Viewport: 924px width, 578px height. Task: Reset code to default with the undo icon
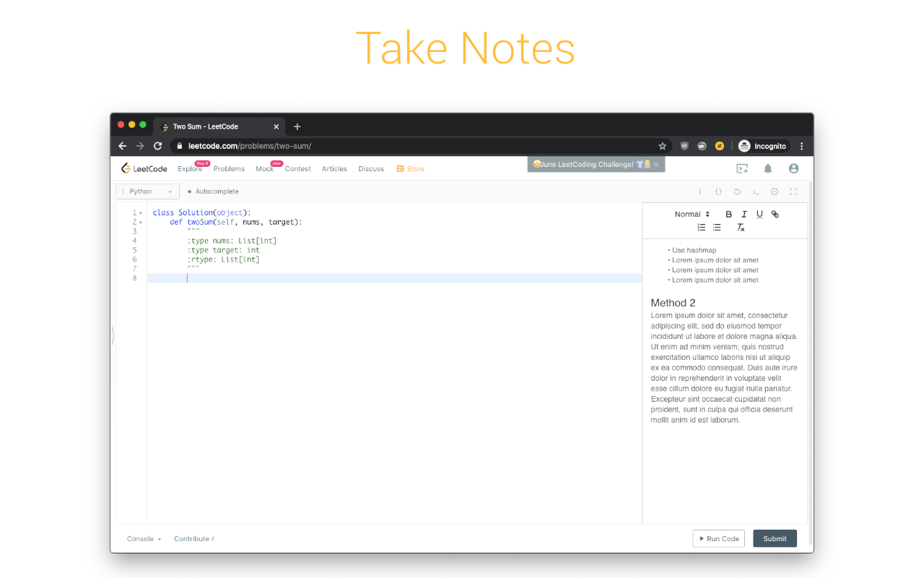click(737, 191)
